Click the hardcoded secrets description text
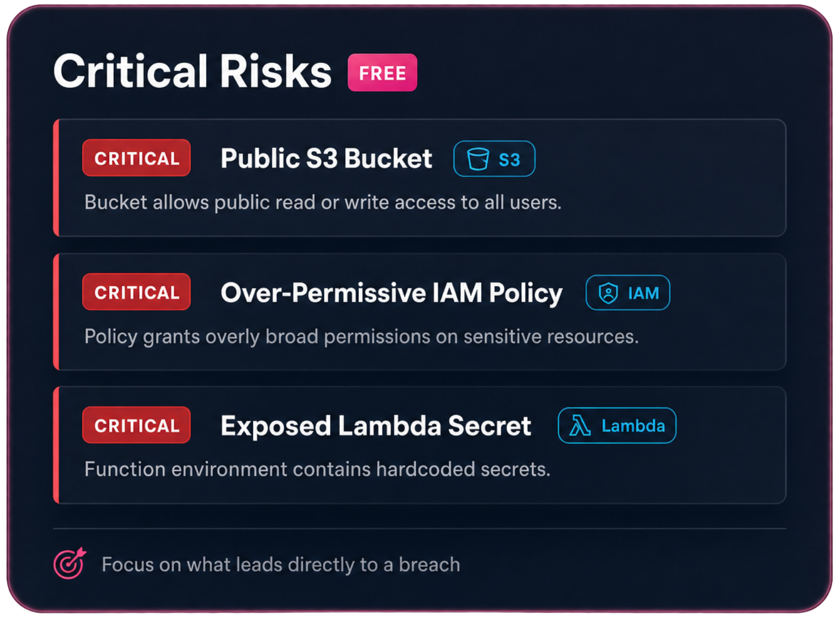840x620 pixels. (317, 469)
